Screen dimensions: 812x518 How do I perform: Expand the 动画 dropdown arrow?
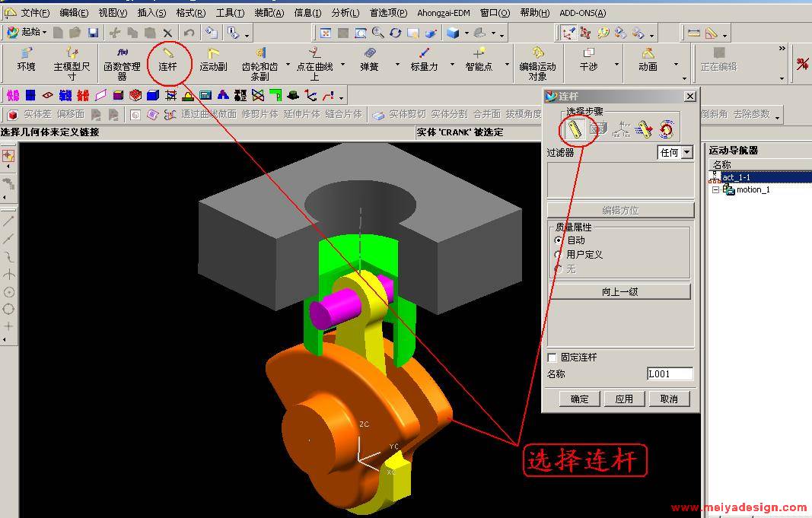tap(675, 65)
